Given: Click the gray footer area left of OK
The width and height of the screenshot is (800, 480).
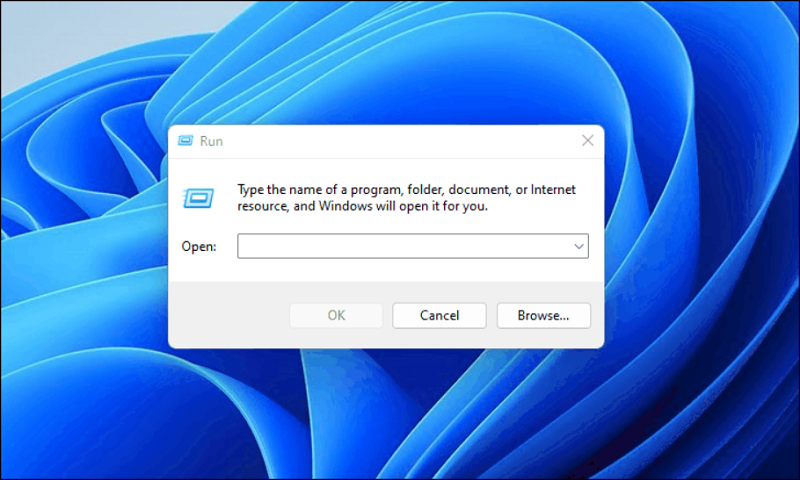Looking at the screenshot, I should pyautogui.click(x=230, y=316).
